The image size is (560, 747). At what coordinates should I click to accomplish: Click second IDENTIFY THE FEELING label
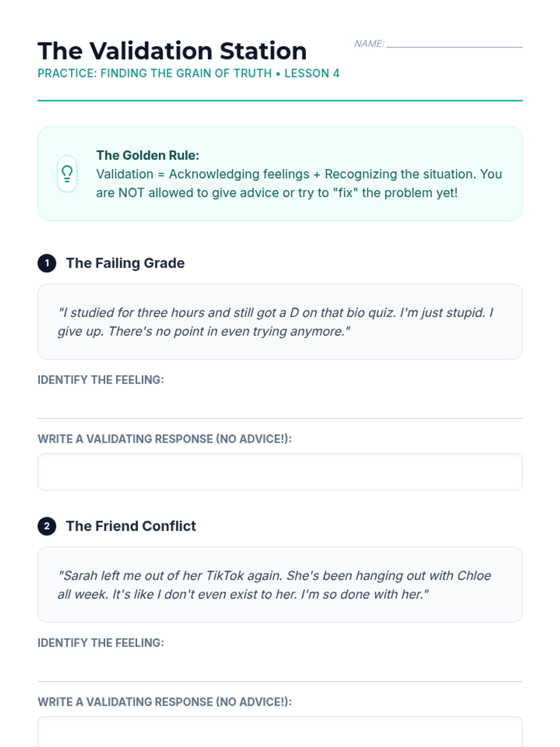click(x=101, y=643)
